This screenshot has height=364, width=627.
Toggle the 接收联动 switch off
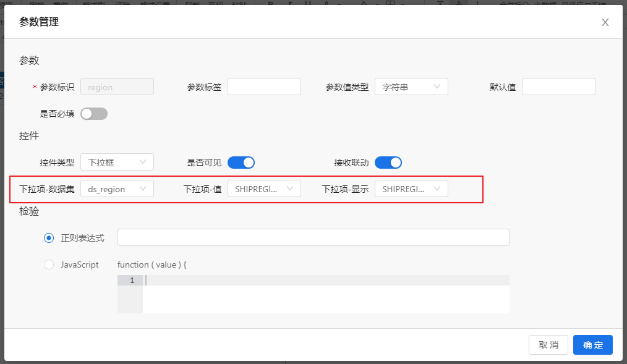click(388, 163)
